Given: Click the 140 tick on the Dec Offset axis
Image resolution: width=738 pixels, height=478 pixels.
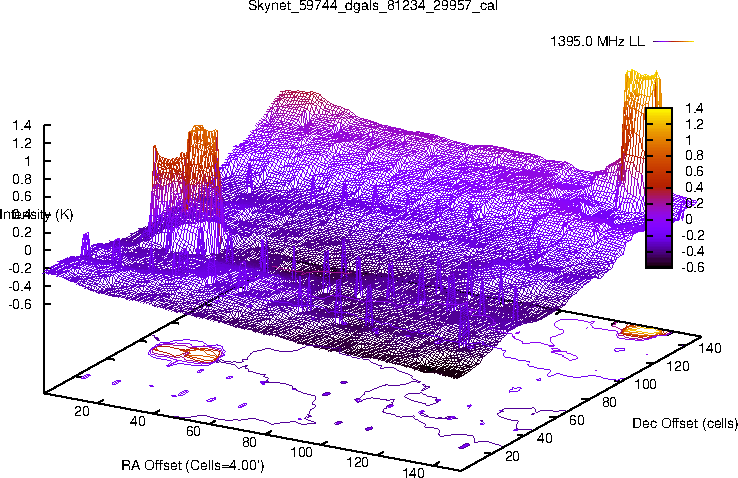Looking at the screenshot, I should coord(710,348).
